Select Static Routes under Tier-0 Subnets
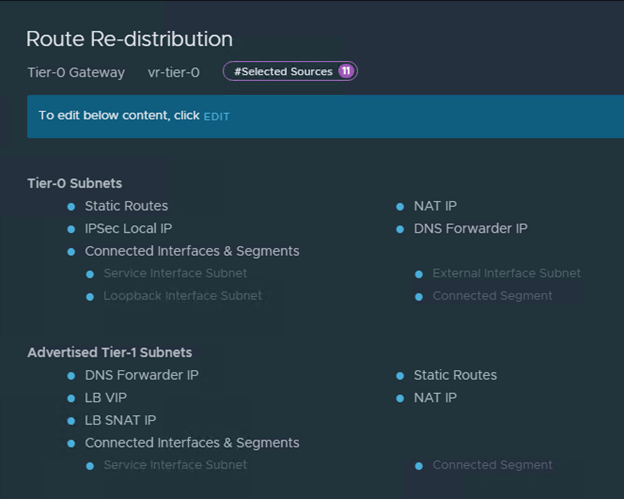Screen dimensions: 624x499 point(126,206)
